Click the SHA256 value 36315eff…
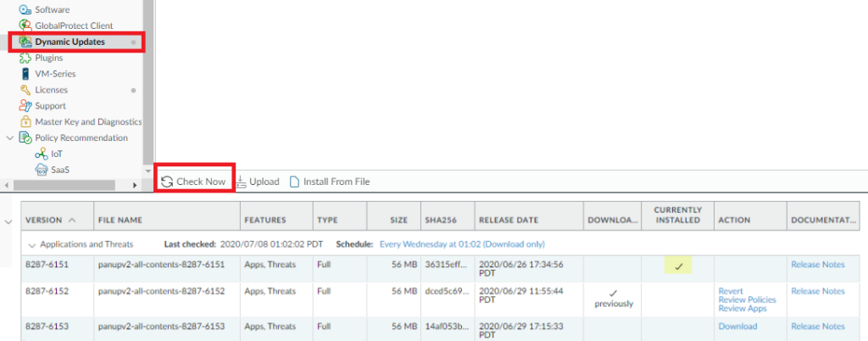 pos(446,265)
